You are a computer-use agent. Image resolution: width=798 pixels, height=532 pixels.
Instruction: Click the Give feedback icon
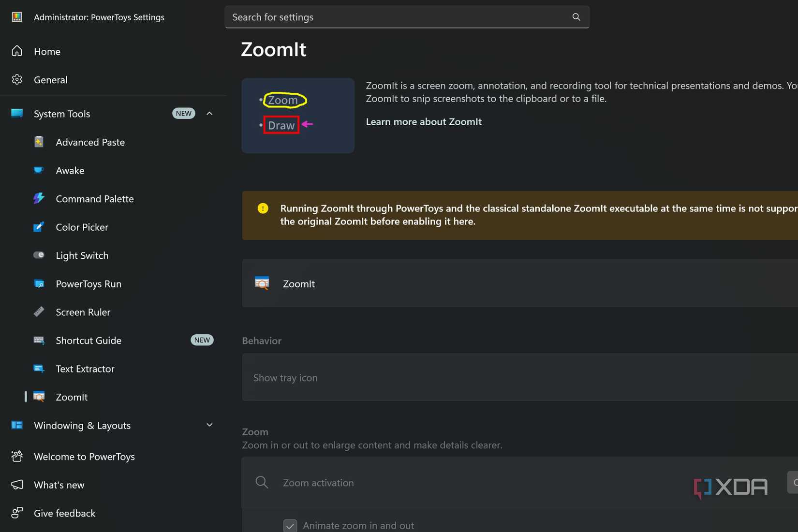pyautogui.click(x=17, y=513)
